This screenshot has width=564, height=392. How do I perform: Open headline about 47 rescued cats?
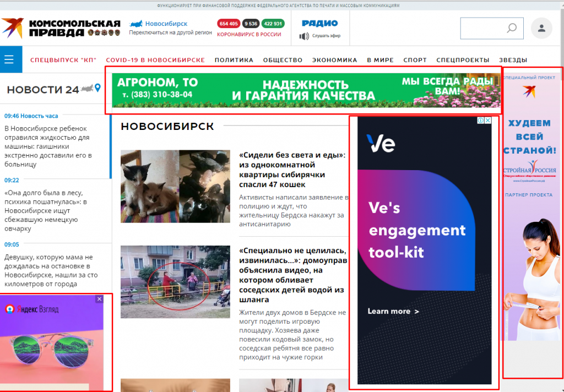pyautogui.click(x=292, y=170)
